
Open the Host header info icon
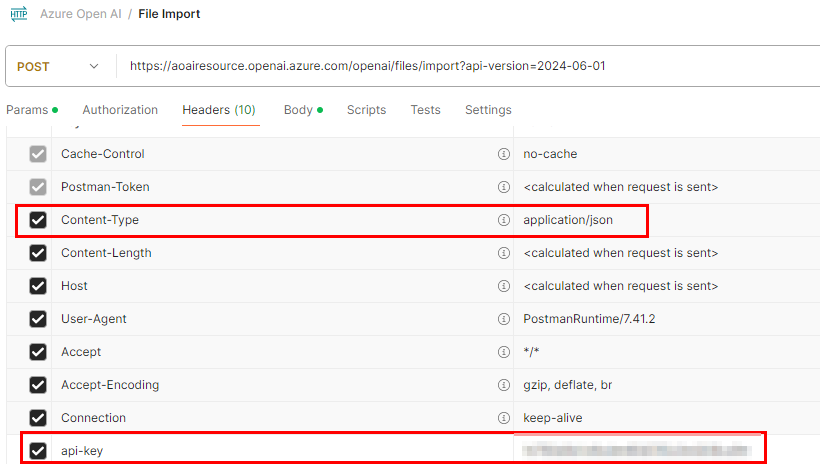pyautogui.click(x=504, y=286)
